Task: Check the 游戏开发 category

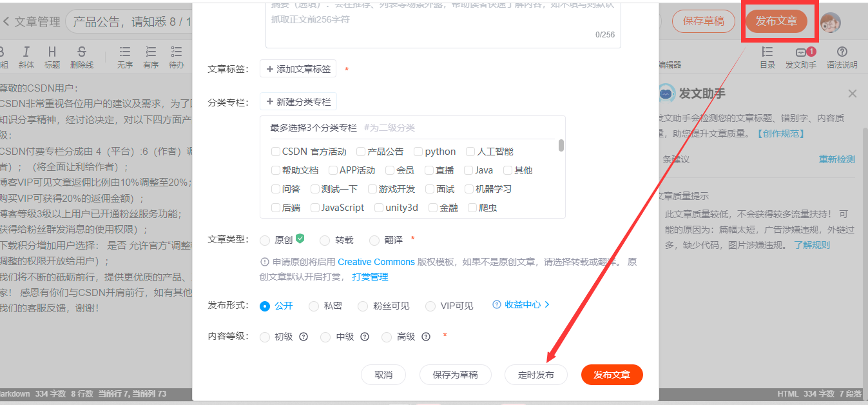Action: click(x=372, y=189)
